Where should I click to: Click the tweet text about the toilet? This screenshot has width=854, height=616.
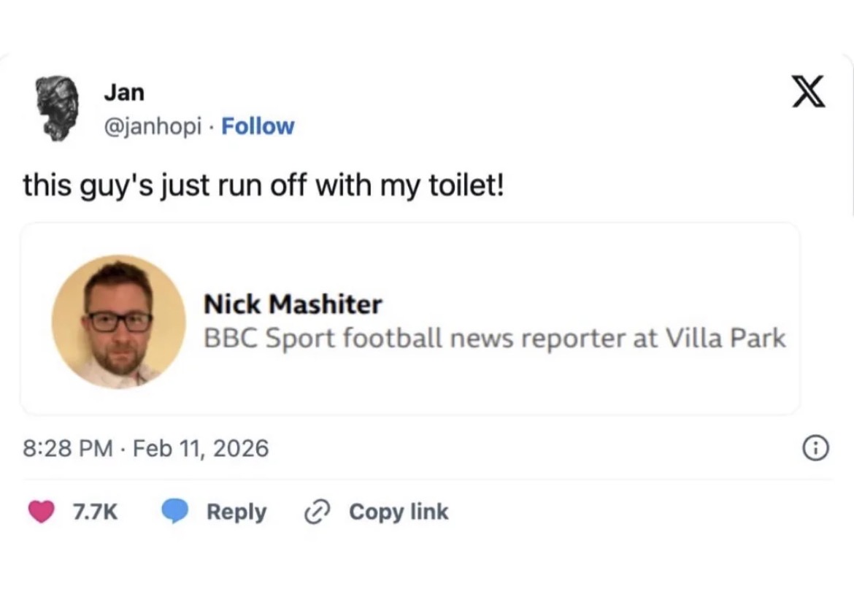263,185
